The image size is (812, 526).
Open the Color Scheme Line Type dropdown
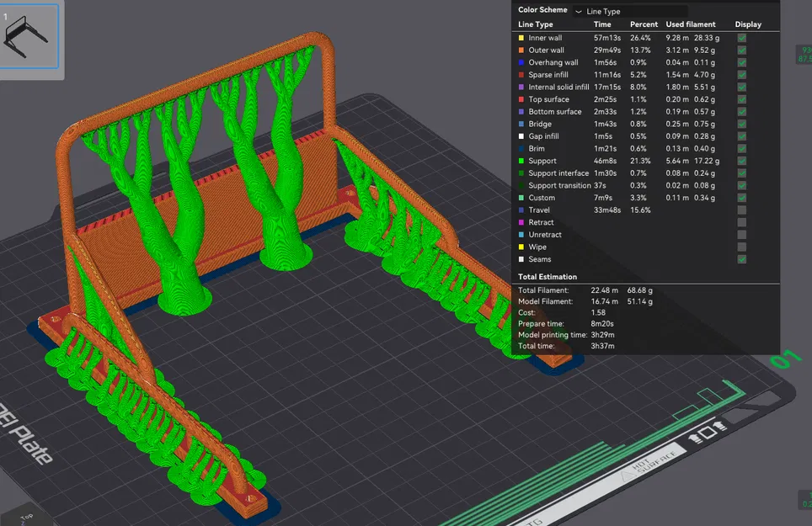630,12
